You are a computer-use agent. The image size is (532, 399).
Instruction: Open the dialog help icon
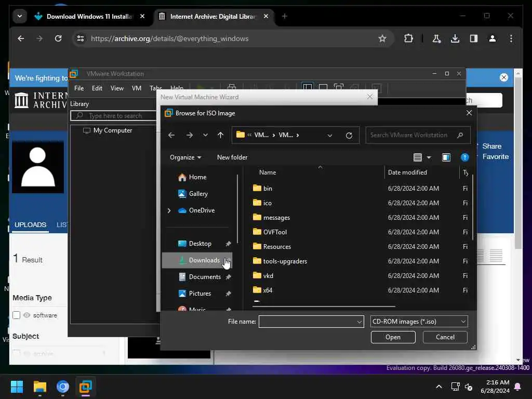tap(465, 157)
